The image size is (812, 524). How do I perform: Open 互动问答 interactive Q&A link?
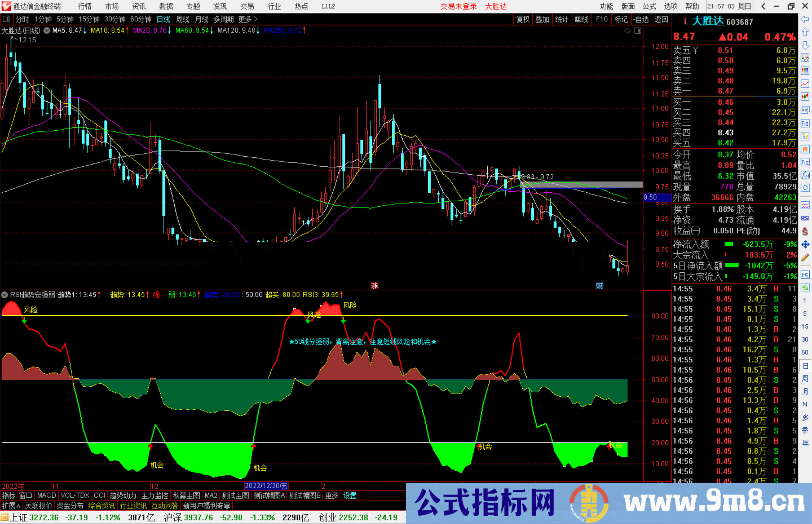(x=165, y=506)
